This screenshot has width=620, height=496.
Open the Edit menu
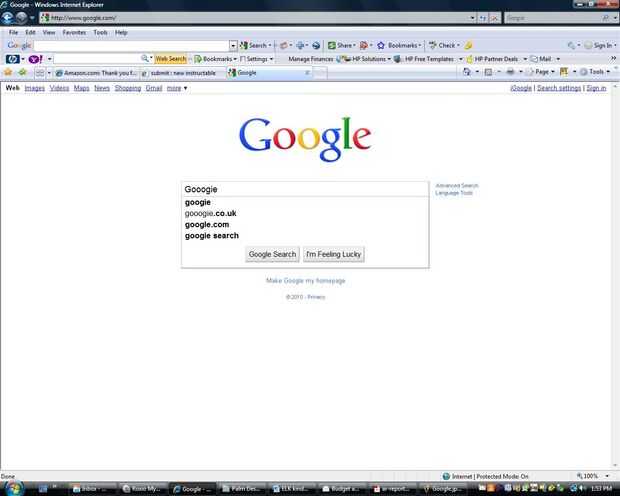[30, 32]
